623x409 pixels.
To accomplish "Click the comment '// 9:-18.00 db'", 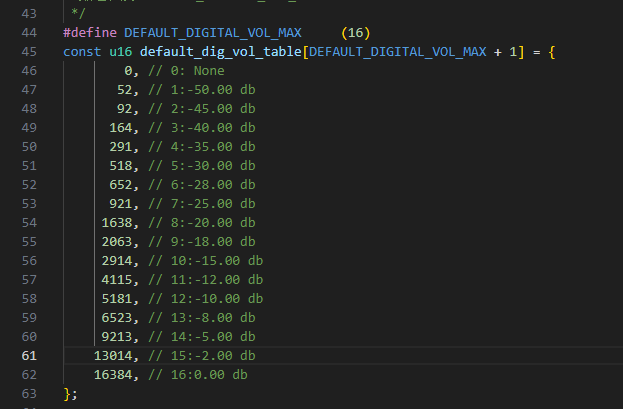I will click(202, 242).
